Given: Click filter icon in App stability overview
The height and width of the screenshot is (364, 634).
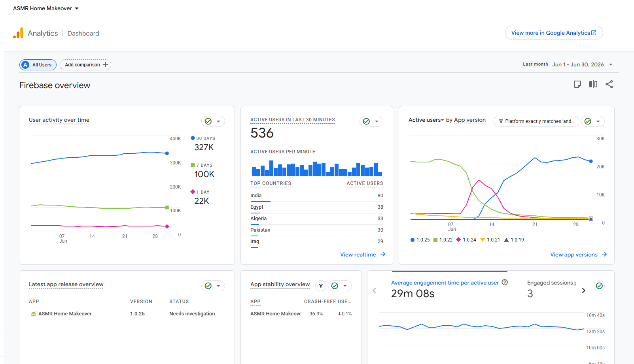Looking at the screenshot, I should [x=321, y=286].
